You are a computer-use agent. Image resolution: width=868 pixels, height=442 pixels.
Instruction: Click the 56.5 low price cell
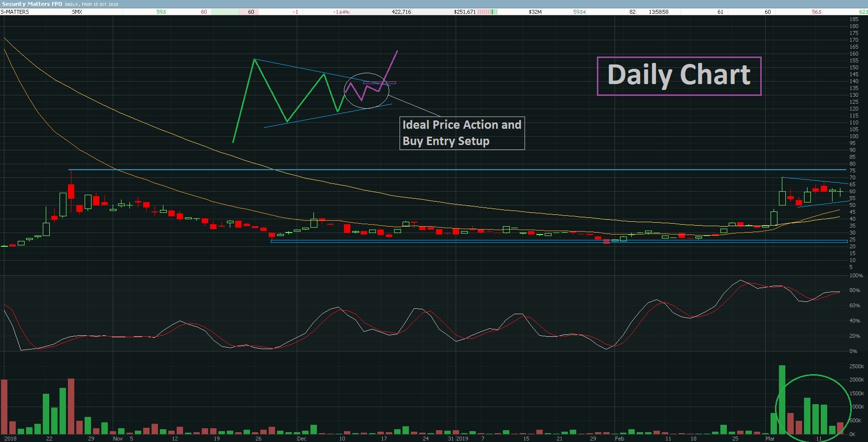(817, 12)
